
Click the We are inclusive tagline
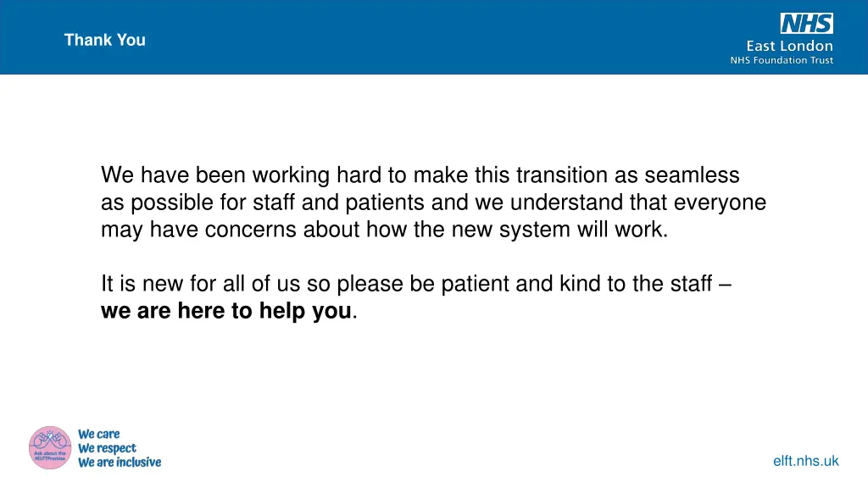point(120,462)
